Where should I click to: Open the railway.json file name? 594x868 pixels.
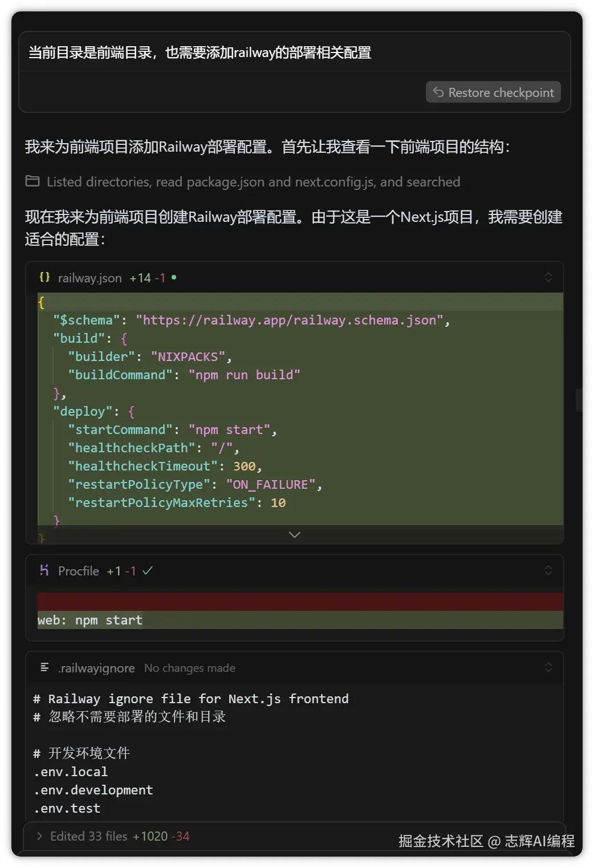pyautogui.click(x=89, y=278)
